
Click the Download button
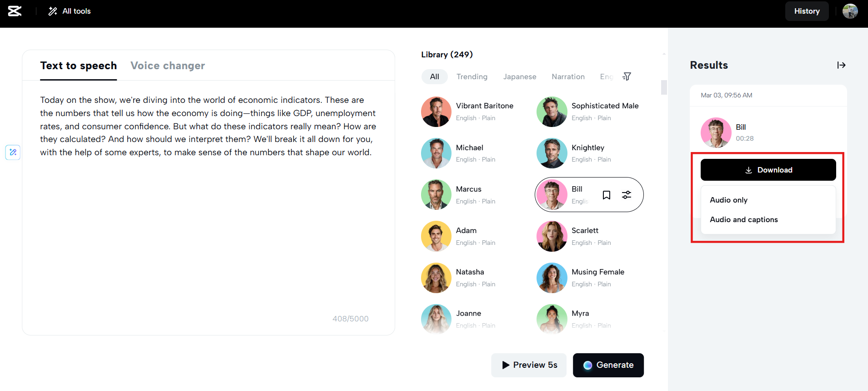pos(768,170)
